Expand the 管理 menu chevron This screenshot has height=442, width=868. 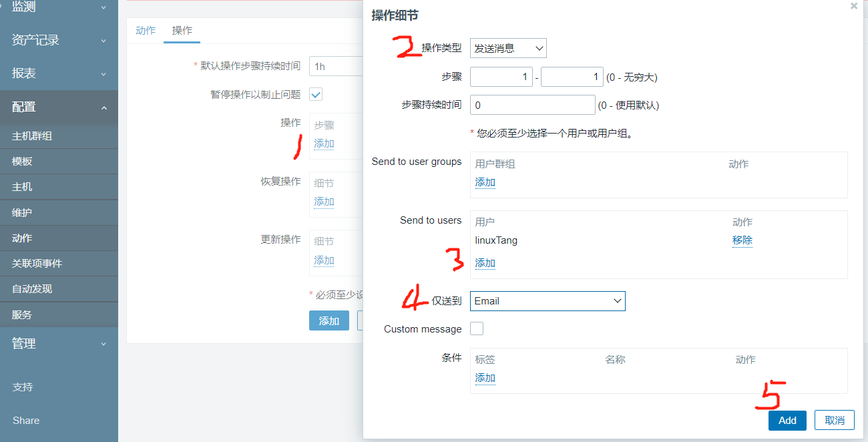click(103, 344)
